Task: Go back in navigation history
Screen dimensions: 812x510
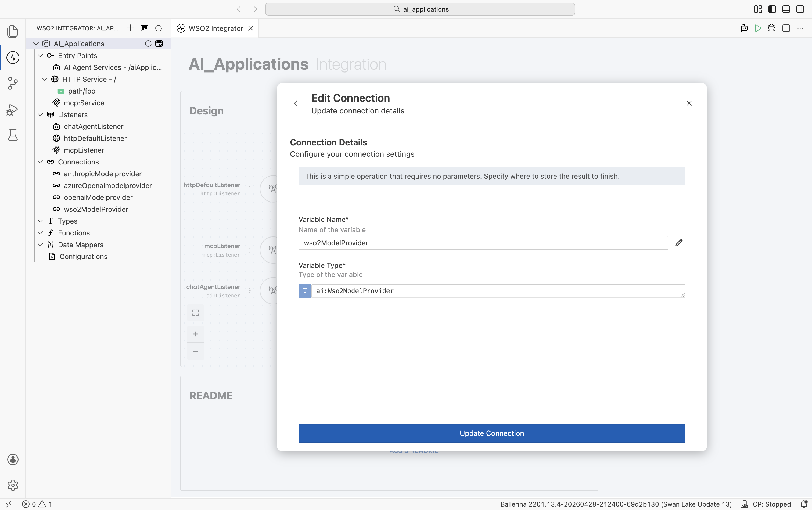Action: (x=240, y=9)
